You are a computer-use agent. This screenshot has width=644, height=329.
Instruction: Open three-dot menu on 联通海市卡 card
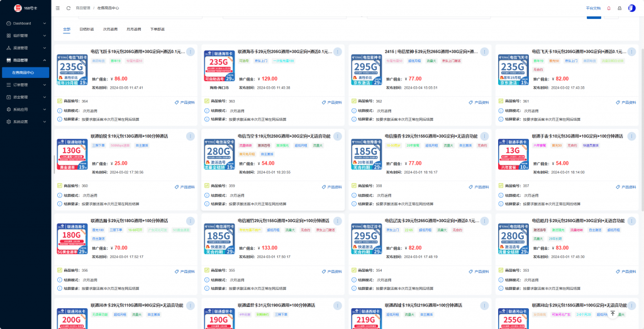point(338,52)
